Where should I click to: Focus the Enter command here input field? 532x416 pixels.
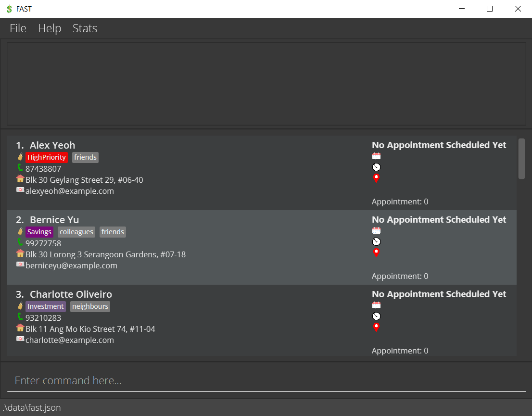pos(266,380)
